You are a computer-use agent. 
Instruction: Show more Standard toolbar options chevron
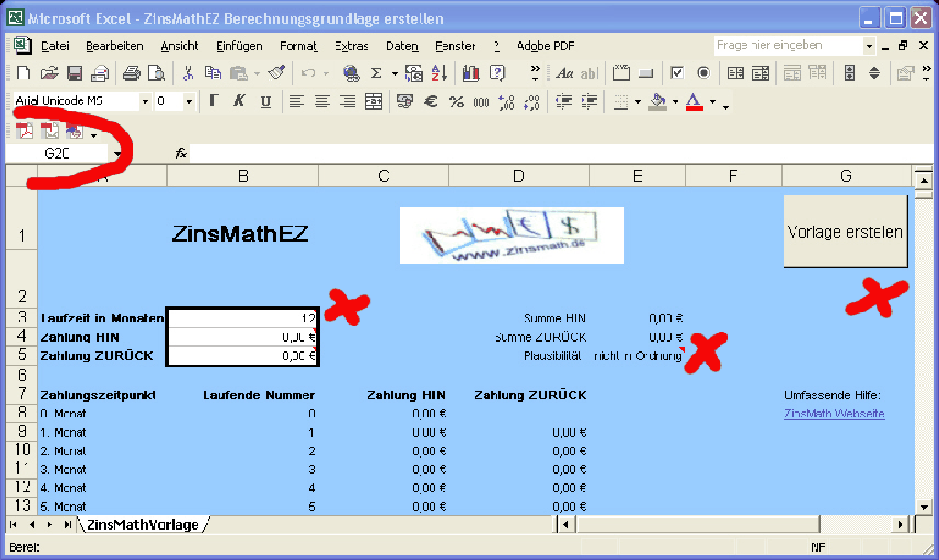pyautogui.click(x=535, y=73)
